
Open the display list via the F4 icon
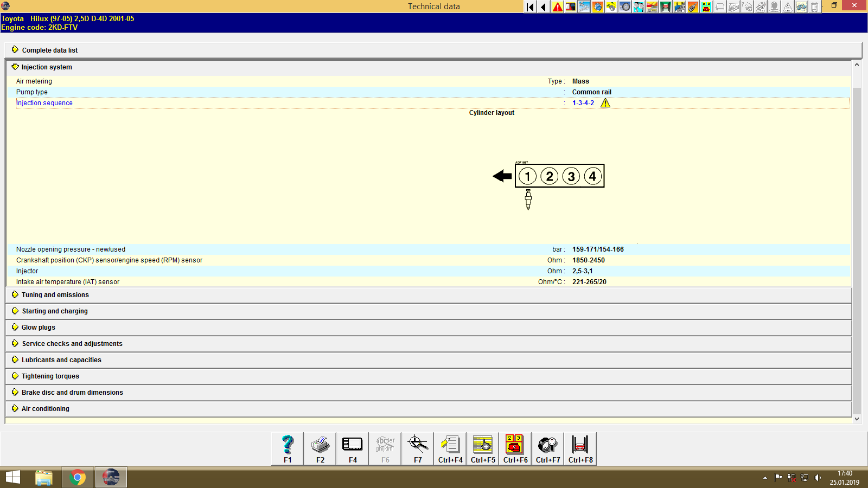[352, 448]
